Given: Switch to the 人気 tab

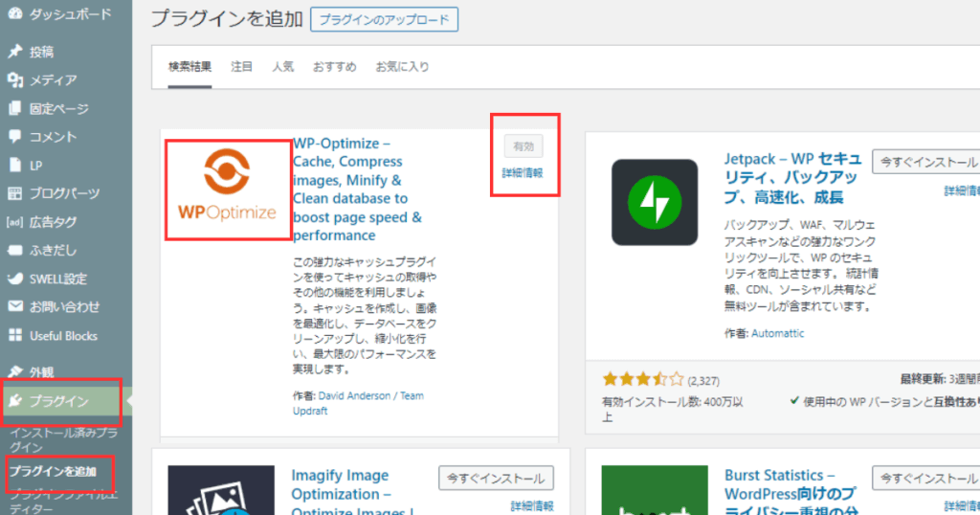Looking at the screenshot, I should [282, 67].
